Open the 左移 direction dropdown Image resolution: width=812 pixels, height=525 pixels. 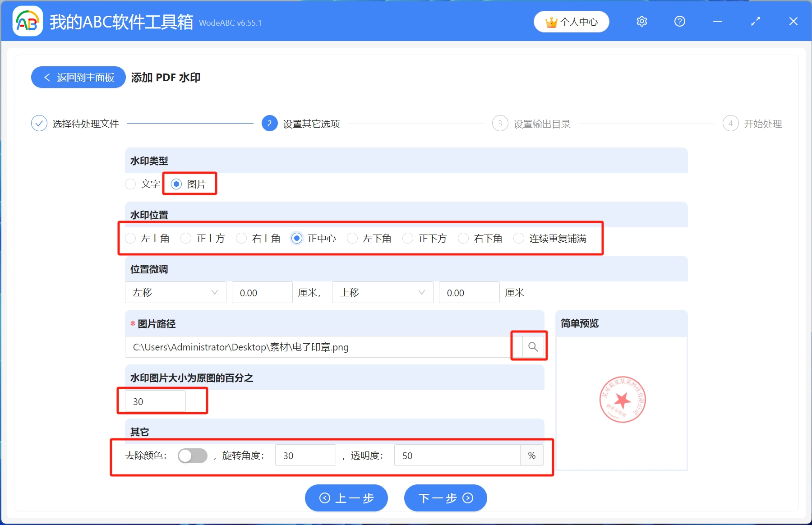tap(175, 292)
